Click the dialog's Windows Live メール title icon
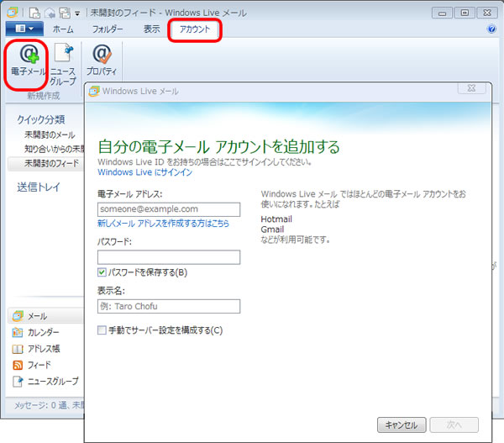The width and height of the screenshot is (504, 443). [94, 92]
